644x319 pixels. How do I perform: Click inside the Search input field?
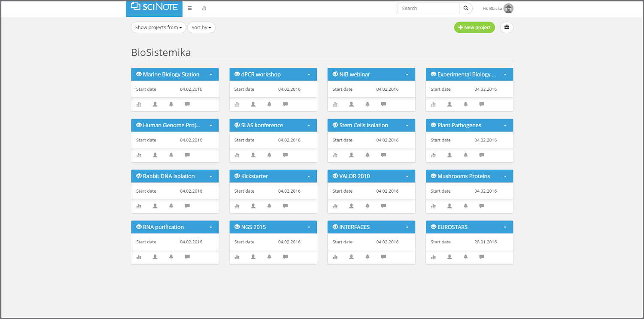[x=428, y=8]
